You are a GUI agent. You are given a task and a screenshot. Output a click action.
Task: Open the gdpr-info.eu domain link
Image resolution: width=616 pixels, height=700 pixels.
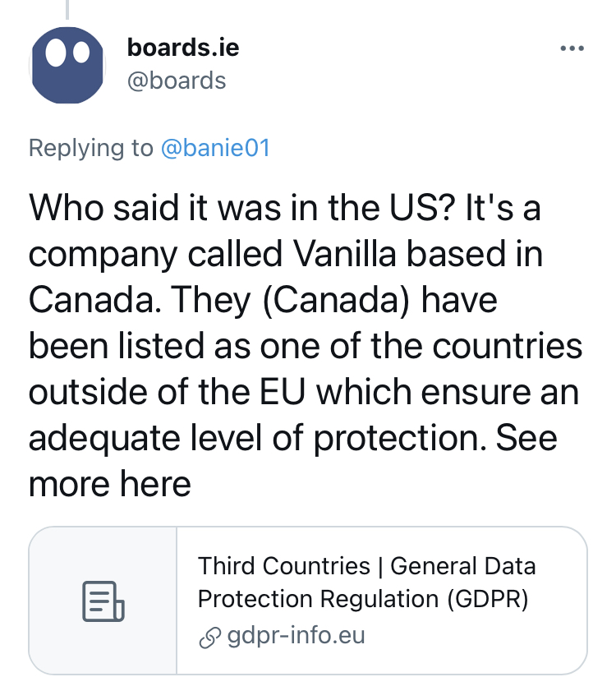click(296, 635)
